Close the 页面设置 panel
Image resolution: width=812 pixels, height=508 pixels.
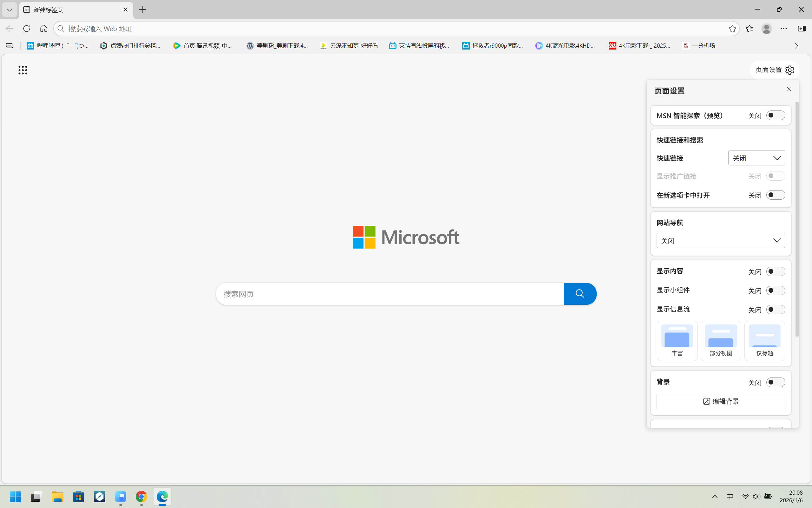click(789, 89)
